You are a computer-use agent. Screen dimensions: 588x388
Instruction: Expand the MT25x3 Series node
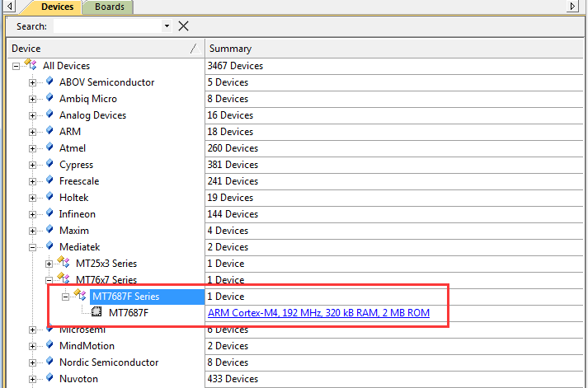[x=49, y=264]
